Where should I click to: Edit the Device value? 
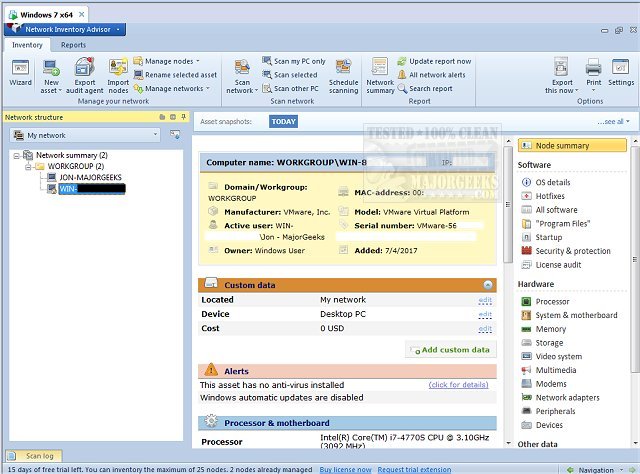[x=485, y=315]
